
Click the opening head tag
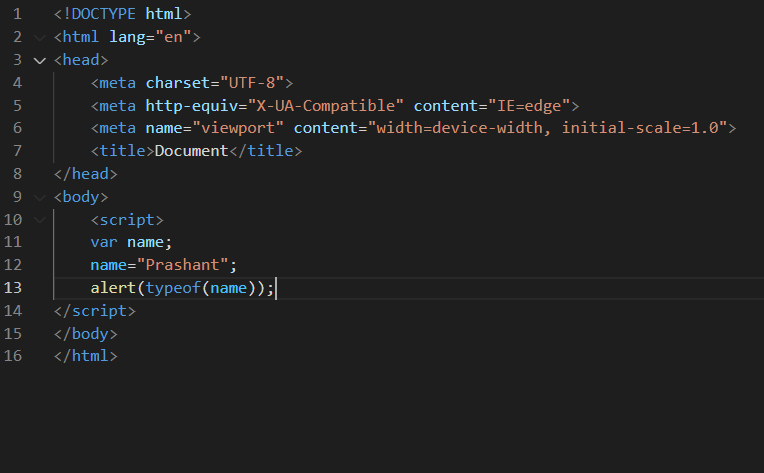point(81,60)
